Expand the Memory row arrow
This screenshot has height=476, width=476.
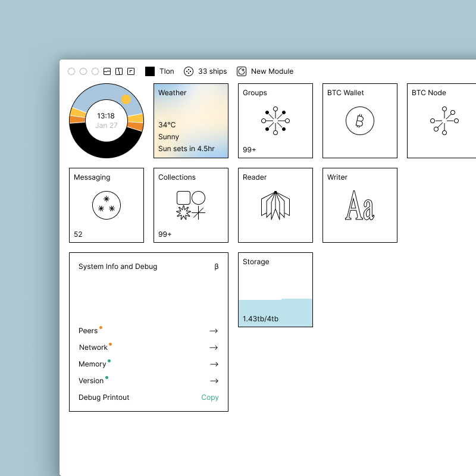214,364
